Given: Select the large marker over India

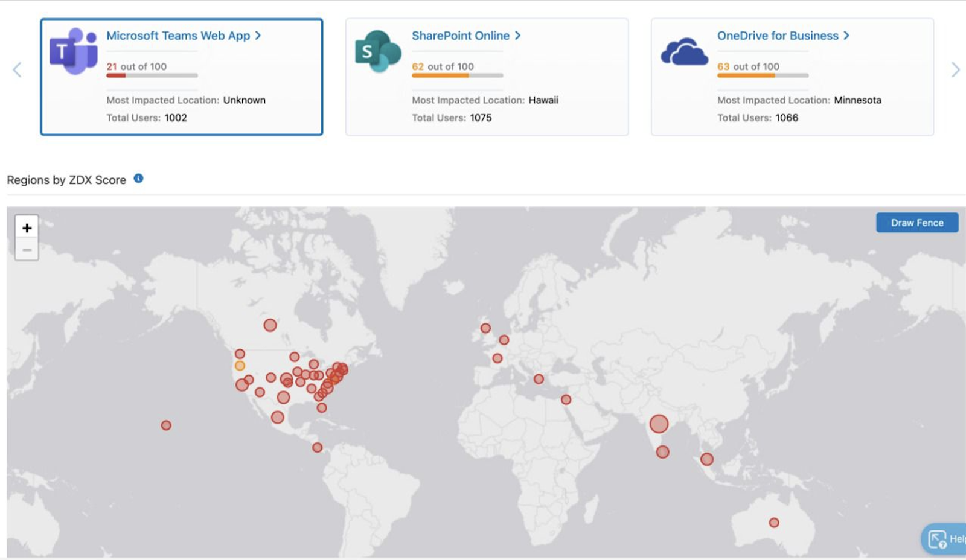Looking at the screenshot, I should pos(659,424).
